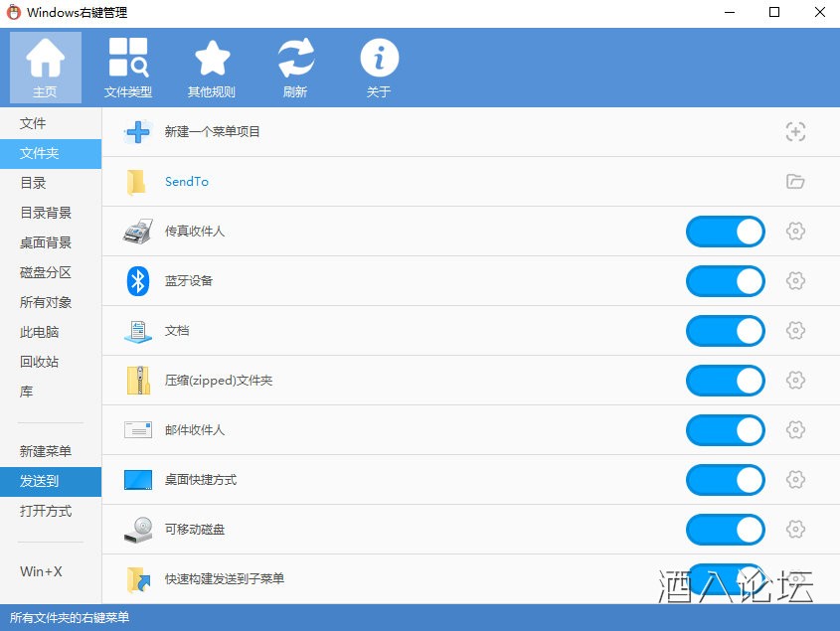Click the gear settings icon for 蓝牙设备
Image resolution: width=840 pixels, height=631 pixels.
coord(794,281)
